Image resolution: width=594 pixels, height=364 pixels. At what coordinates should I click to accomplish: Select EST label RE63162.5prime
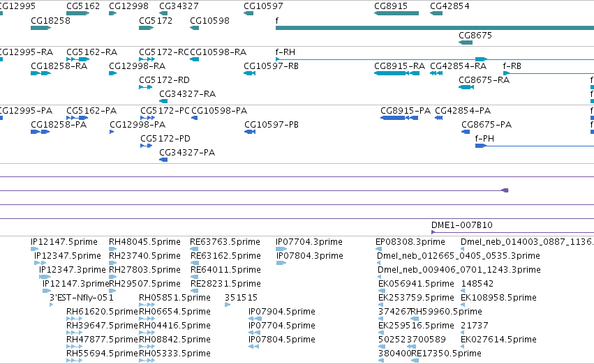(225, 256)
